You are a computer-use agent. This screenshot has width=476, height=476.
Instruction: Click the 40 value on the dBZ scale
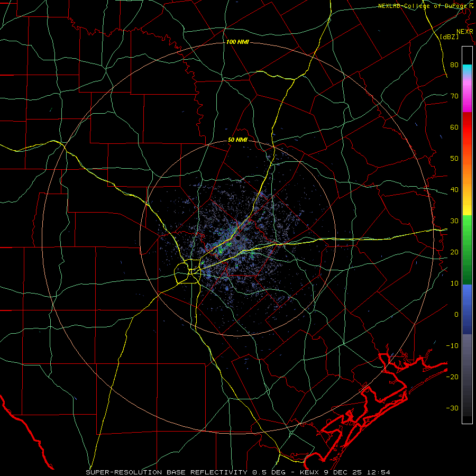[x=454, y=190]
